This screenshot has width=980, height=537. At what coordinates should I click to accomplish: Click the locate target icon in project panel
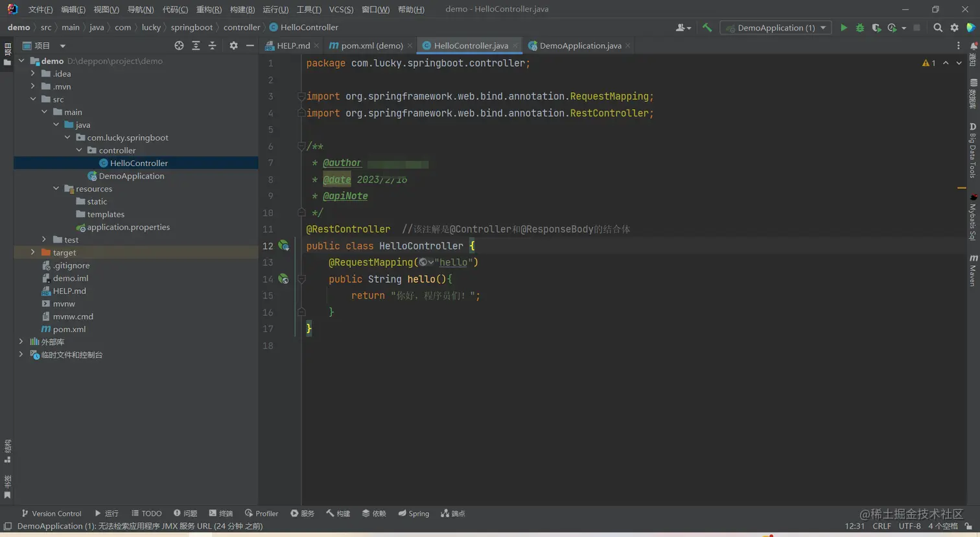click(179, 45)
